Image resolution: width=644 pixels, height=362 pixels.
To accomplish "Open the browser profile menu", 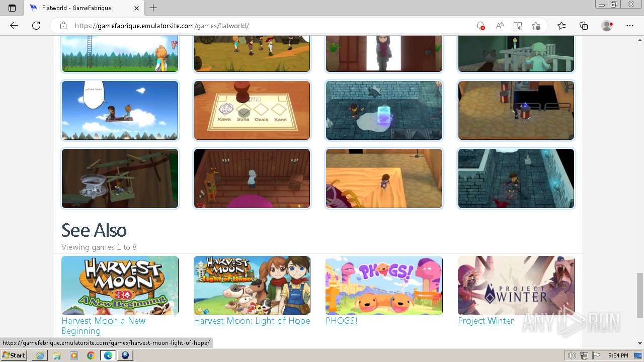I will (x=607, y=26).
